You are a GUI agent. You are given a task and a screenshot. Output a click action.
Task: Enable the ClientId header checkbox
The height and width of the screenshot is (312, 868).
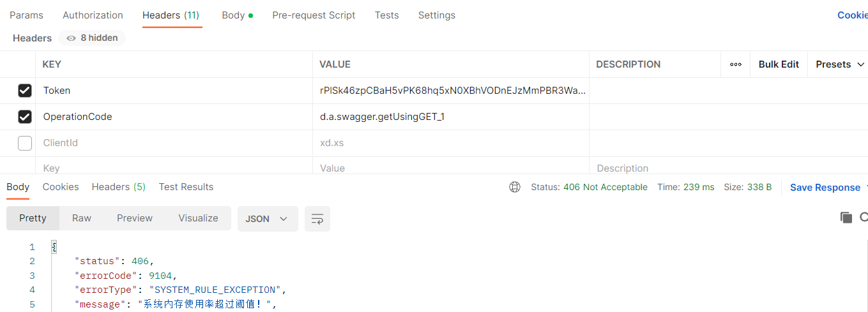[25, 143]
